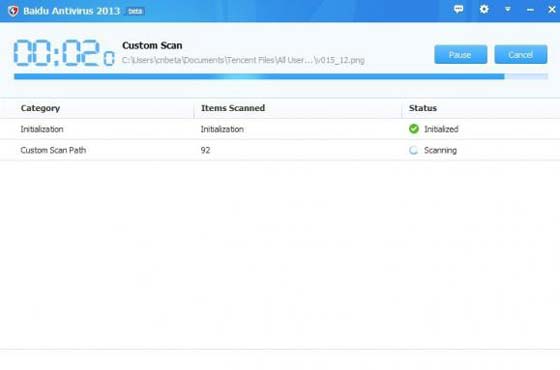Click the scanned file path text
The image size is (560, 370).
point(243,60)
